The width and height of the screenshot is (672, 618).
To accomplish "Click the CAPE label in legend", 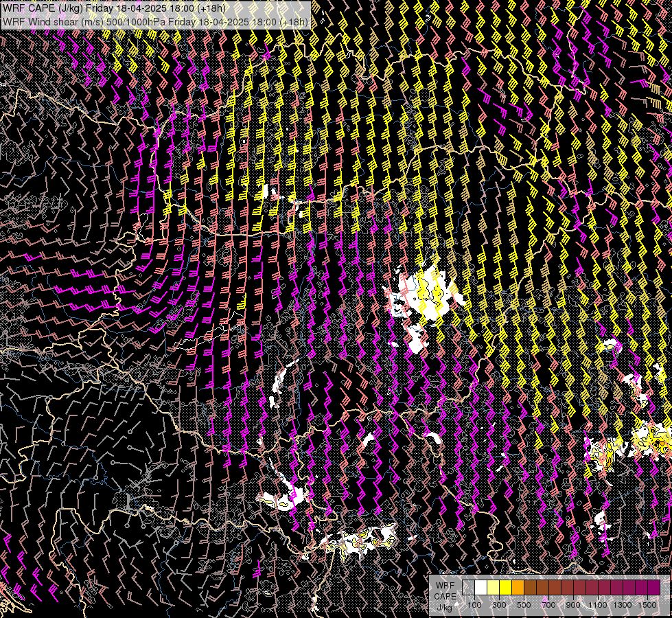I will click(445, 597).
